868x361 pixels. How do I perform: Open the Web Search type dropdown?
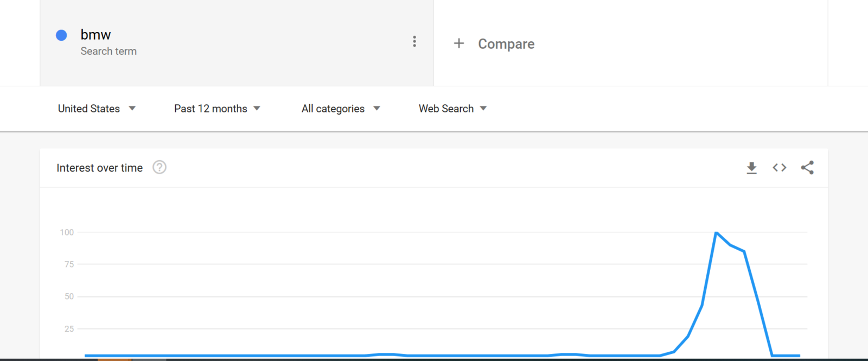click(x=452, y=109)
